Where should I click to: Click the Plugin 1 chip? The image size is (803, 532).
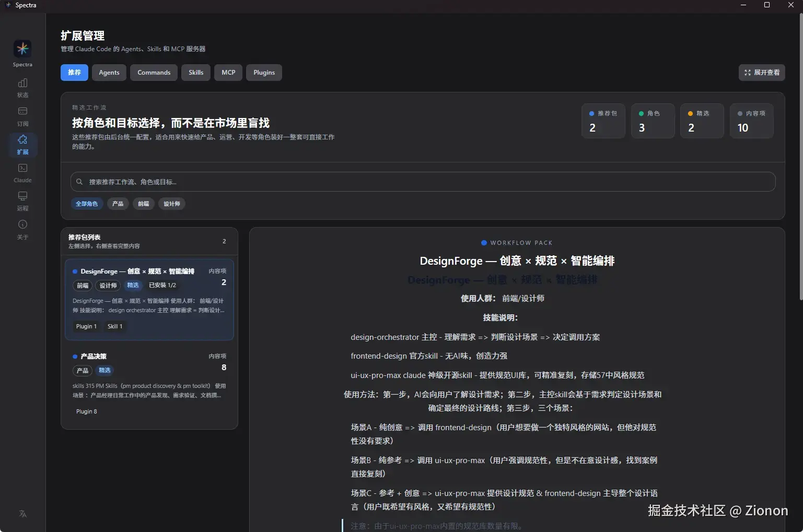pos(86,326)
